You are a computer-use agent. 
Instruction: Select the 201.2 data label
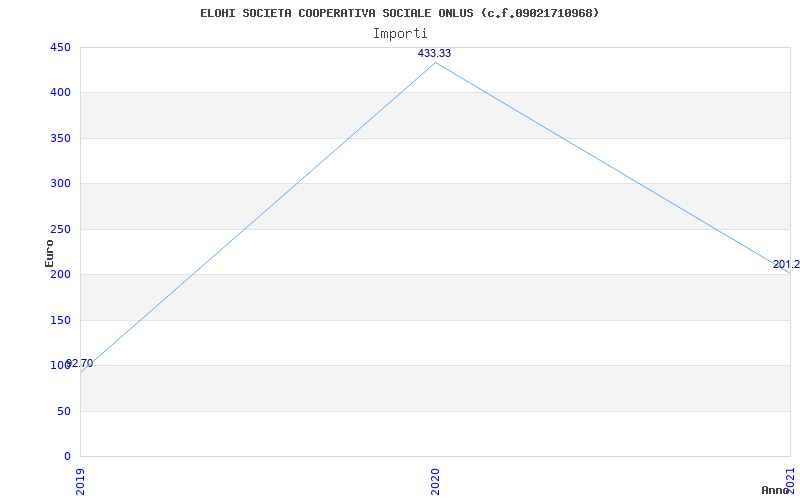(x=786, y=264)
